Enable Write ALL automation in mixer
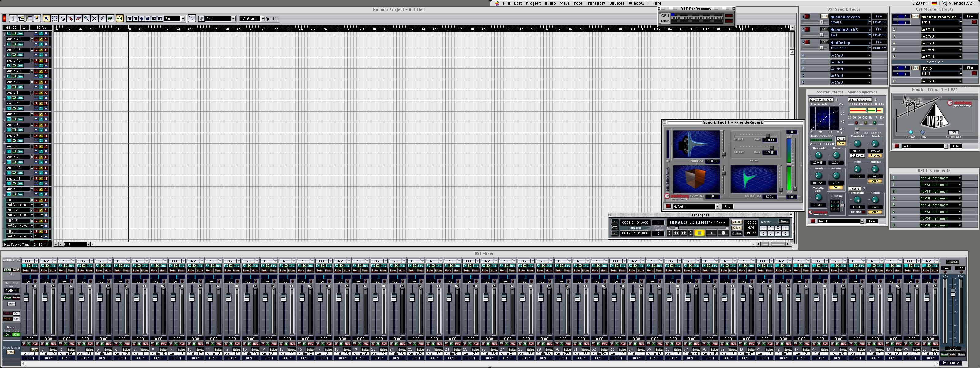980x368 pixels. pyautogui.click(x=16, y=270)
